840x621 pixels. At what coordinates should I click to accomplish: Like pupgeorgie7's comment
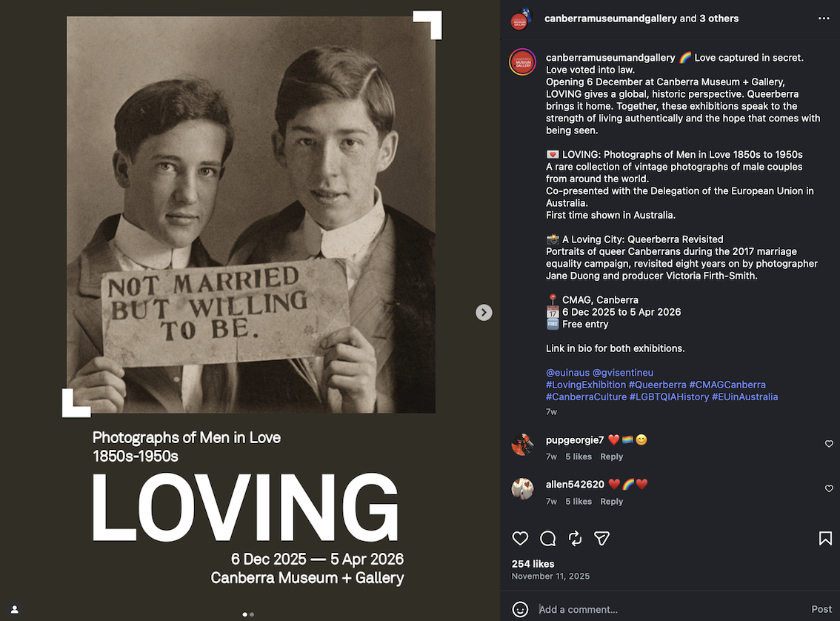coord(829,444)
